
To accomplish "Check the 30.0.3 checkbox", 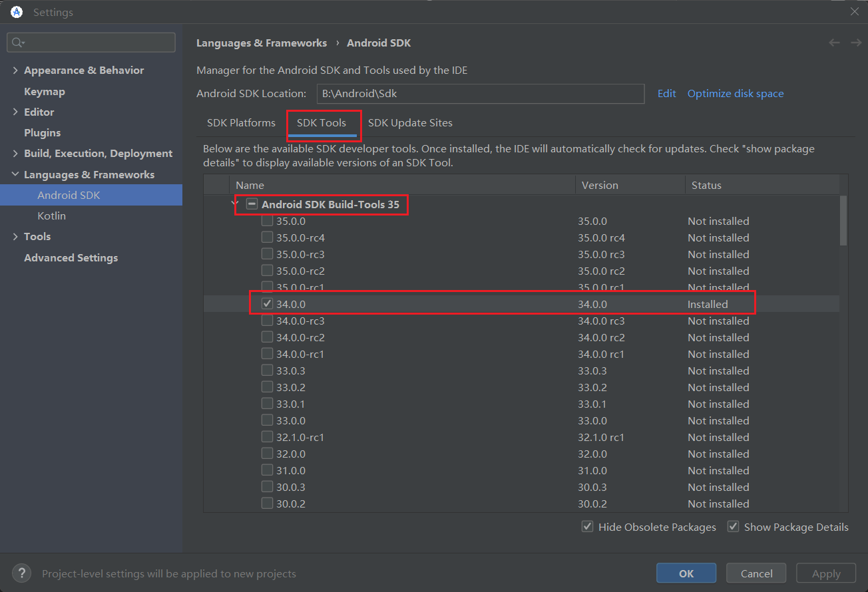I will point(267,487).
